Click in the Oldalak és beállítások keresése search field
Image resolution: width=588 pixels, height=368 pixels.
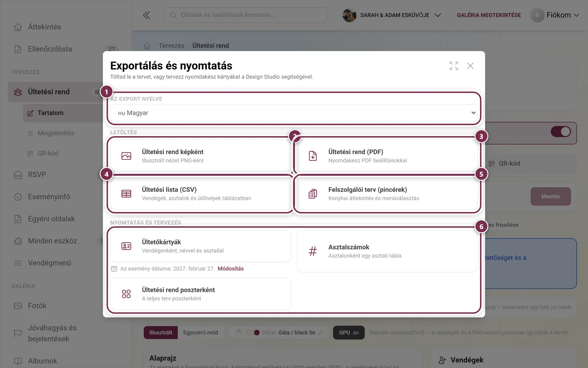[x=246, y=15]
